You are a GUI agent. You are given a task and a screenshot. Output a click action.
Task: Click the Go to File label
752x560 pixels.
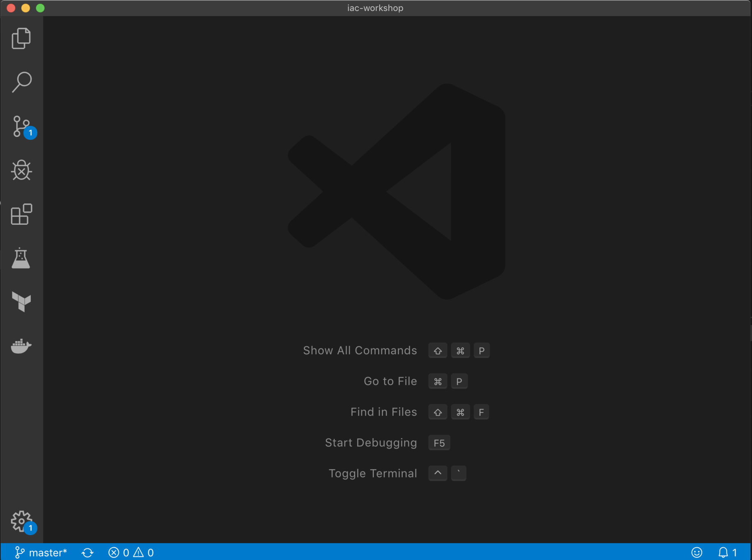tap(390, 381)
